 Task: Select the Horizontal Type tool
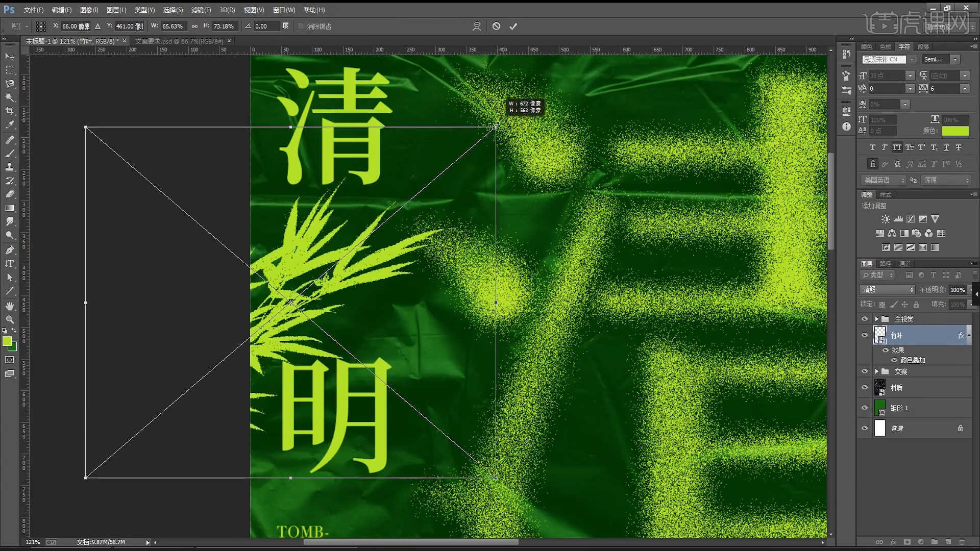(10, 264)
